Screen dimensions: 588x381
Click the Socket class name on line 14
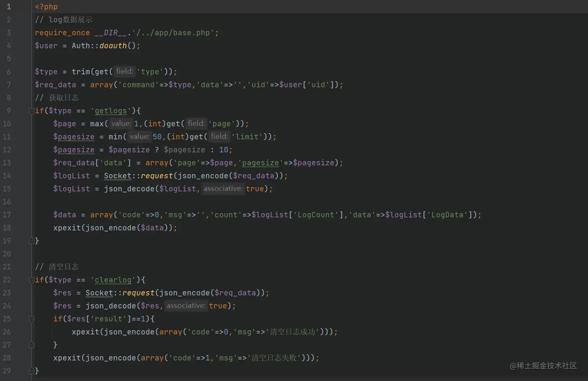pyautogui.click(x=118, y=176)
